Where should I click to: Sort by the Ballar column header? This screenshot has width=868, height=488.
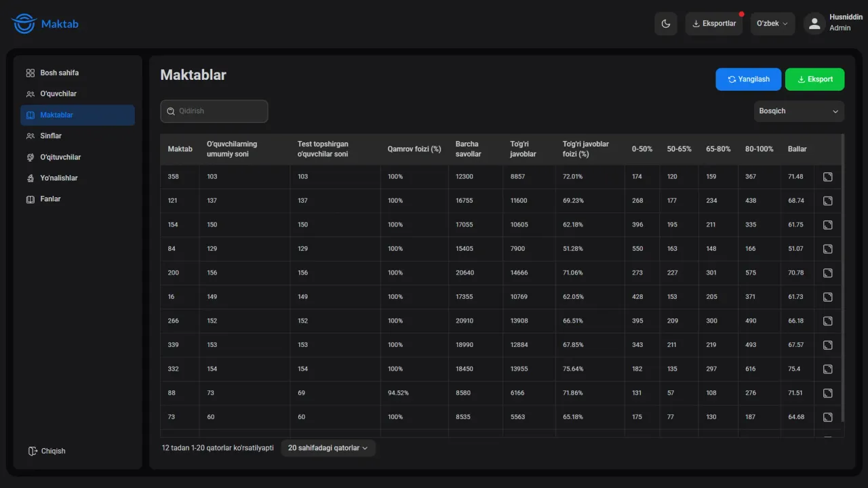pyautogui.click(x=797, y=149)
